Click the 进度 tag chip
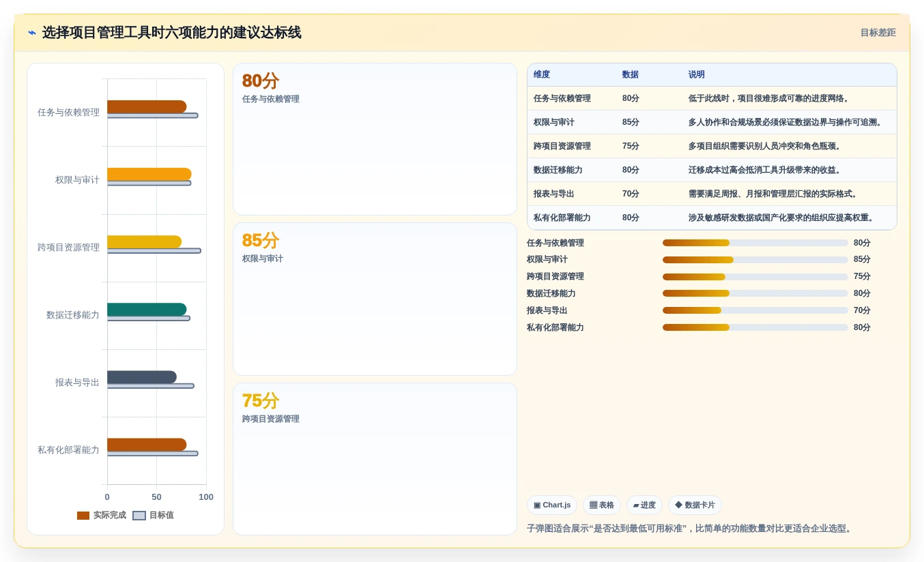This screenshot has width=924, height=562. (644, 505)
